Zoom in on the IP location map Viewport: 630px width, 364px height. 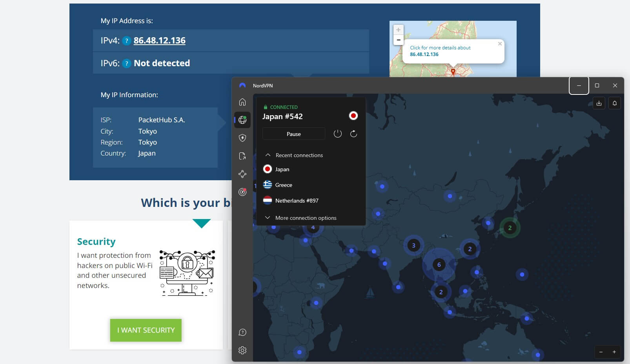[x=398, y=30]
